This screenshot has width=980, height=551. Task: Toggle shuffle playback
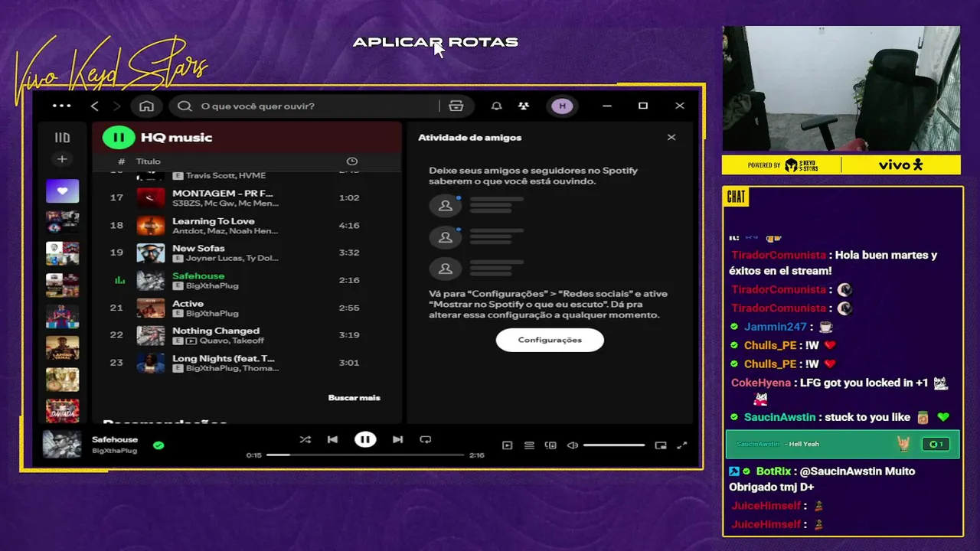(x=305, y=439)
